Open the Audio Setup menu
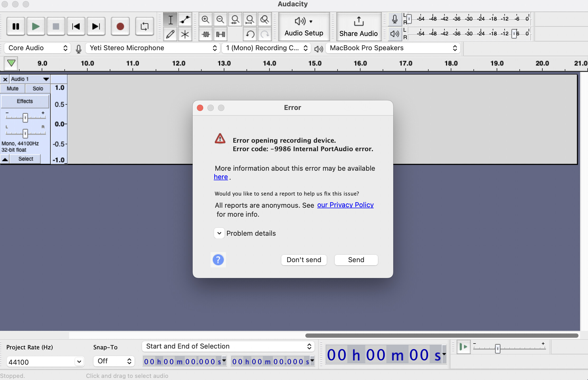The width and height of the screenshot is (588, 380). click(304, 26)
